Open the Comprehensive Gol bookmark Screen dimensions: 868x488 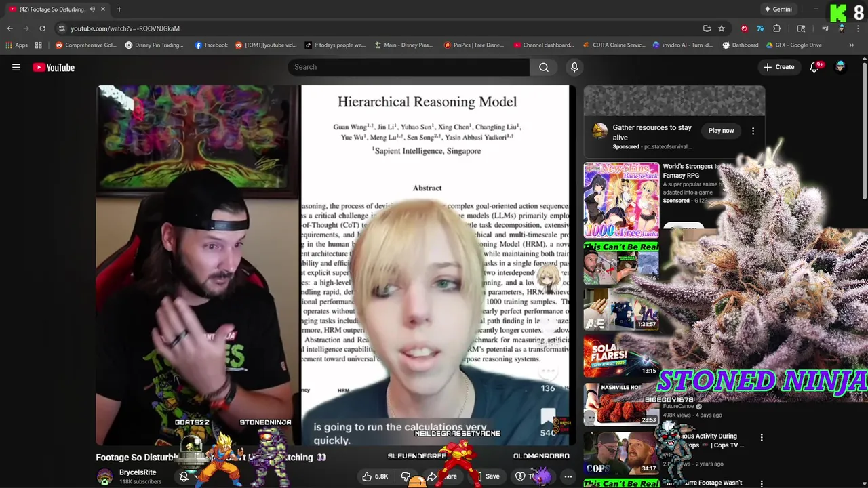click(x=86, y=45)
